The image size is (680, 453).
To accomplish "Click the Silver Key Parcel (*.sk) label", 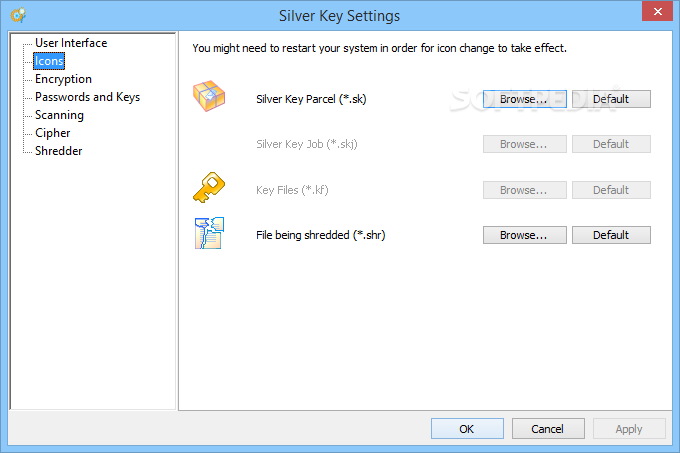I will 312,99.
